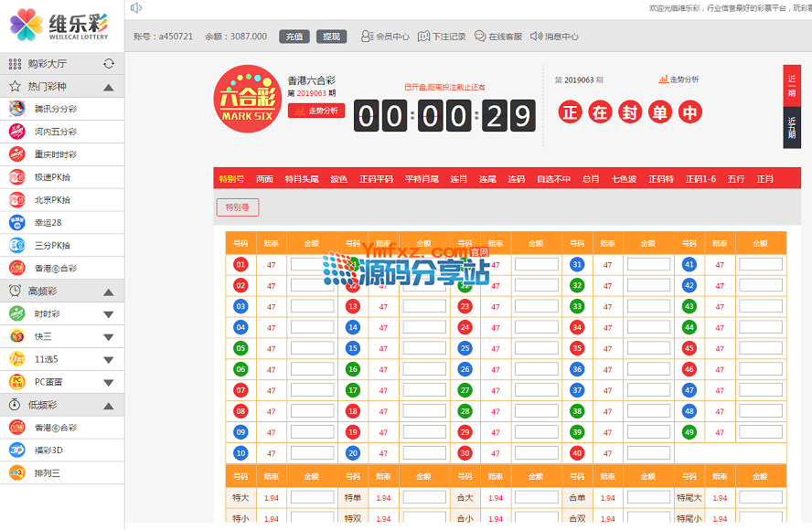Image resolution: width=812 pixels, height=530 pixels.
Task: Switch to the 两面 tab
Action: click(x=265, y=179)
